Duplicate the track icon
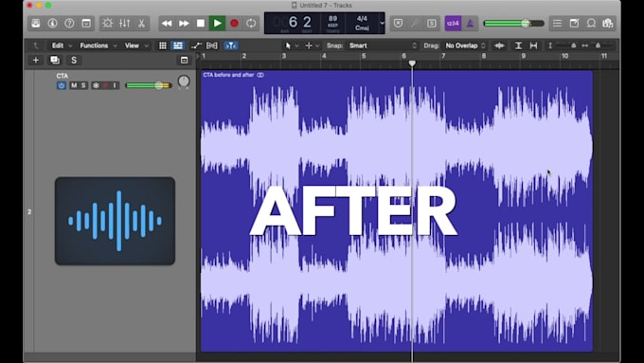 point(55,61)
